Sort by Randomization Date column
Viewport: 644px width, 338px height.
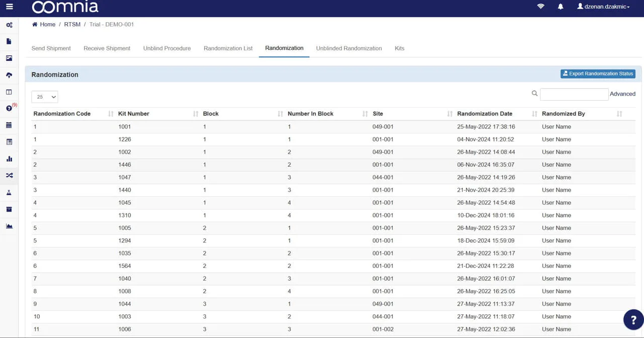pos(497,114)
